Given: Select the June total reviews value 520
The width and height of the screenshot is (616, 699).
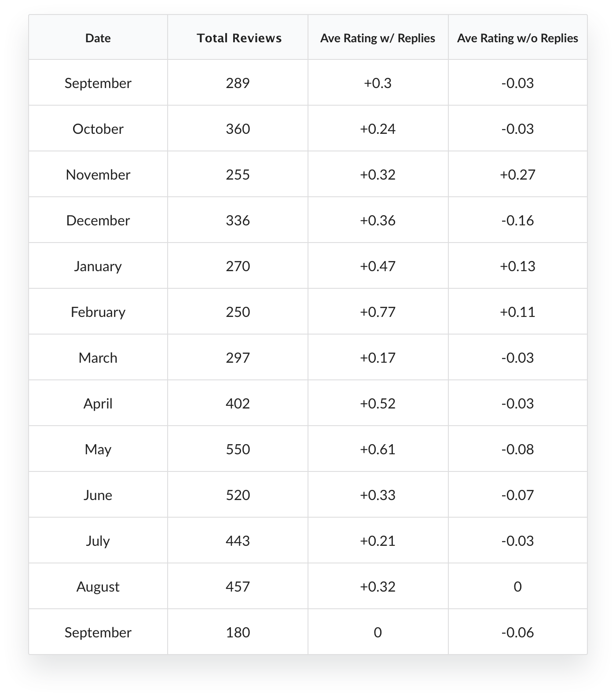Looking at the screenshot, I should [x=238, y=495].
